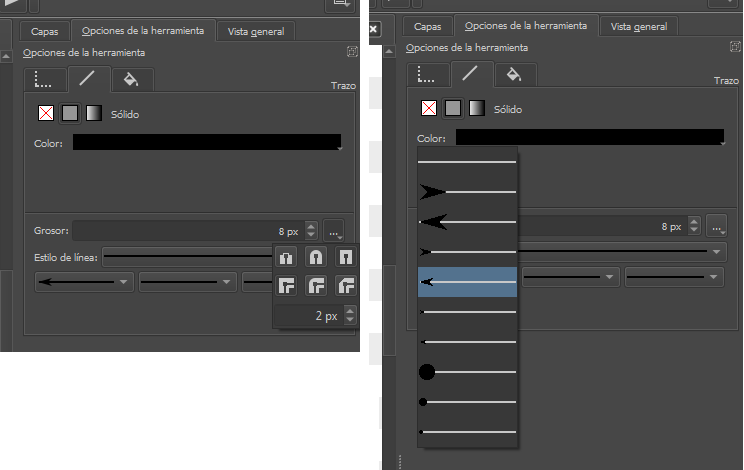The image size is (744, 470).
Task: Open geometry sub-tab in panel with cap popup
Action: (x=45, y=79)
